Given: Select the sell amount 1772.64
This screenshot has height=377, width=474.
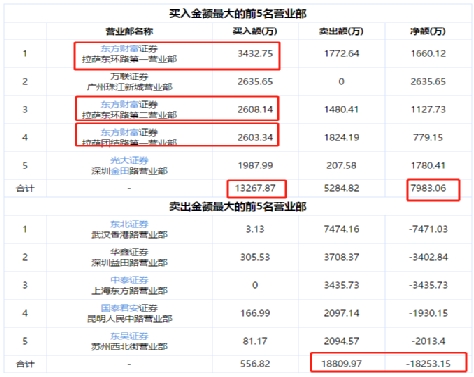Looking at the screenshot, I should [342, 54].
